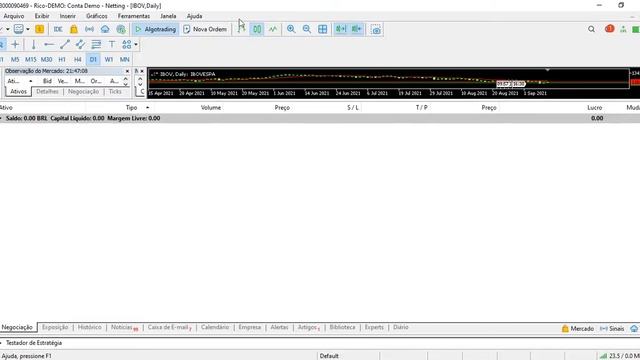The height and width of the screenshot is (360, 640).
Task: Zoom in on the chart
Action: (291, 29)
